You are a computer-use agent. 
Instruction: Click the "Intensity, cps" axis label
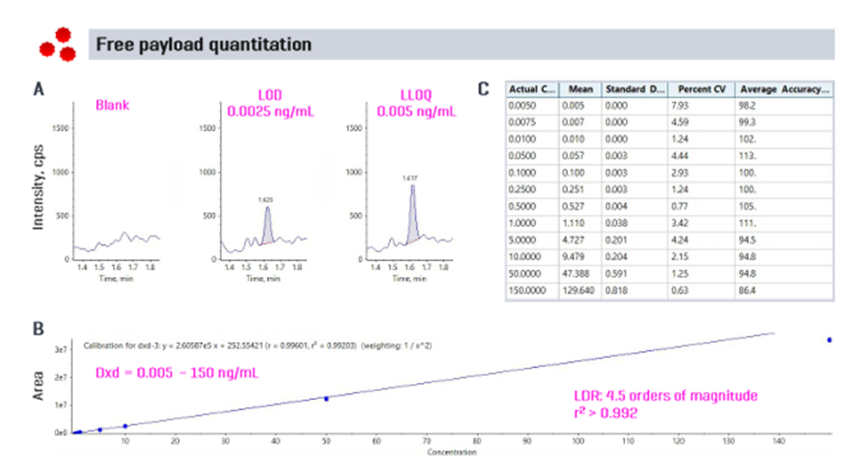coord(37,187)
